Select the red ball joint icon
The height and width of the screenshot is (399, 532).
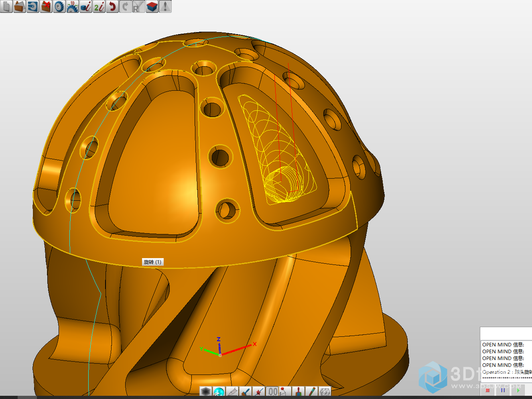pyautogui.click(x=285, y=392)
